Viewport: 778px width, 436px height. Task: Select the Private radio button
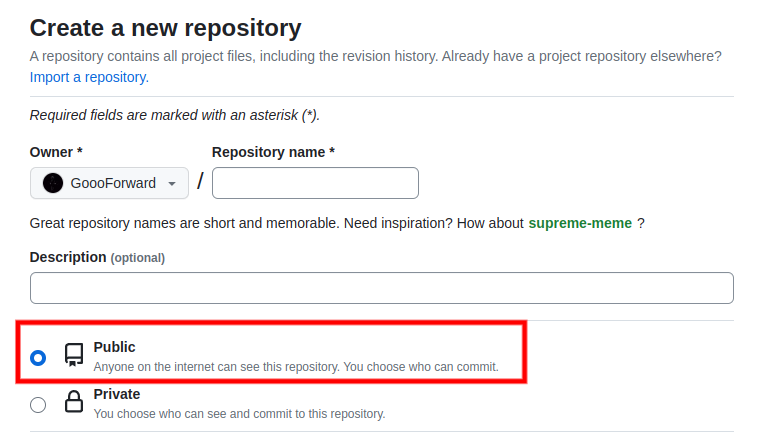click(x=38, y=405)
